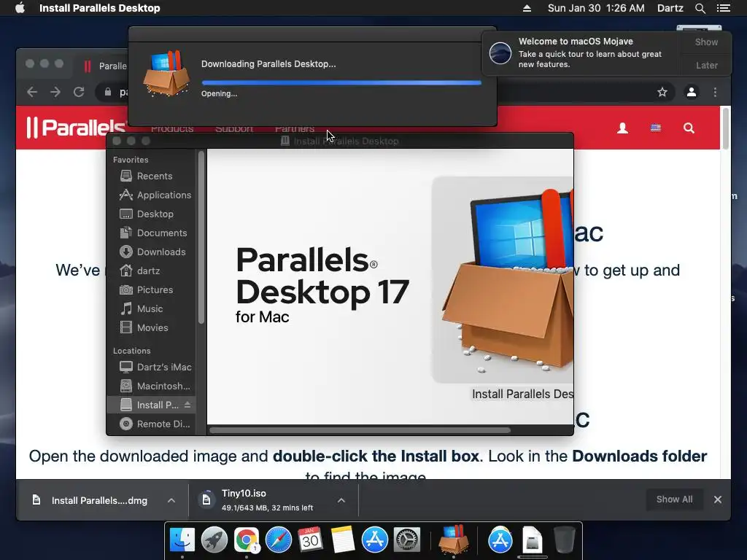The image size is (747, 560).
Task: Open account icon on Parallels site header
Action: tap(622, 128)
